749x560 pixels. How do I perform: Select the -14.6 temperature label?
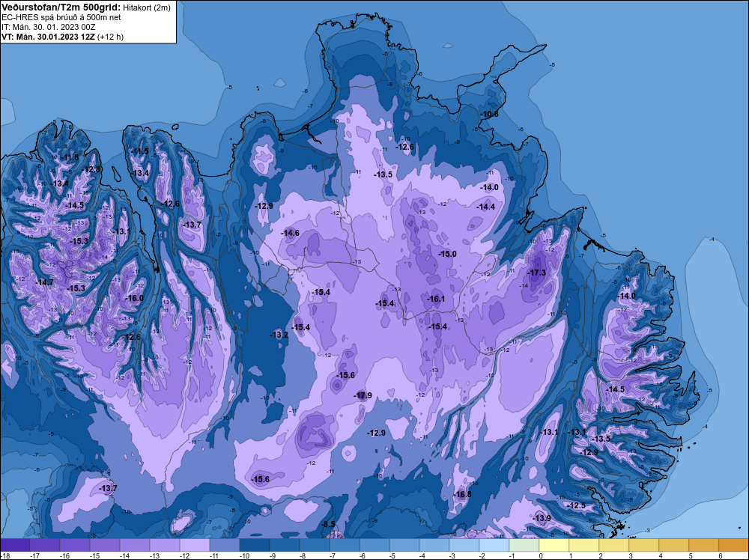click(x=290, y=233)
